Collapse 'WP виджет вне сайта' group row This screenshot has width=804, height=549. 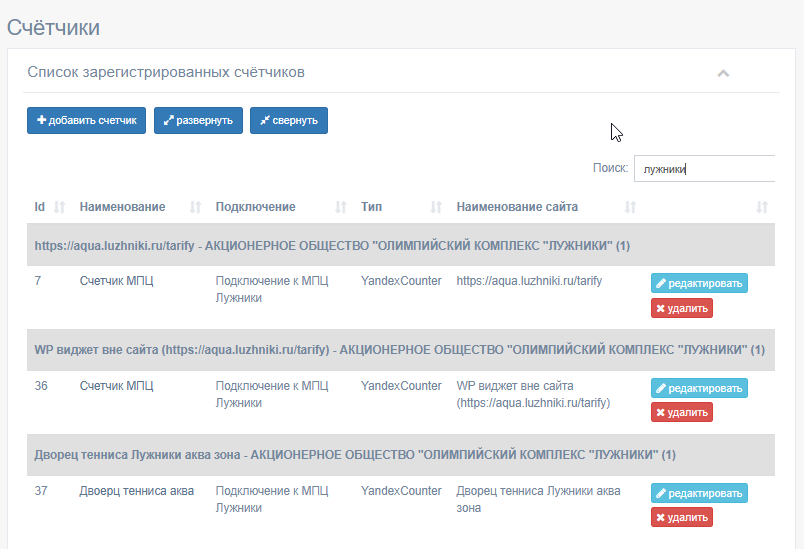click(x=401, y=350)
